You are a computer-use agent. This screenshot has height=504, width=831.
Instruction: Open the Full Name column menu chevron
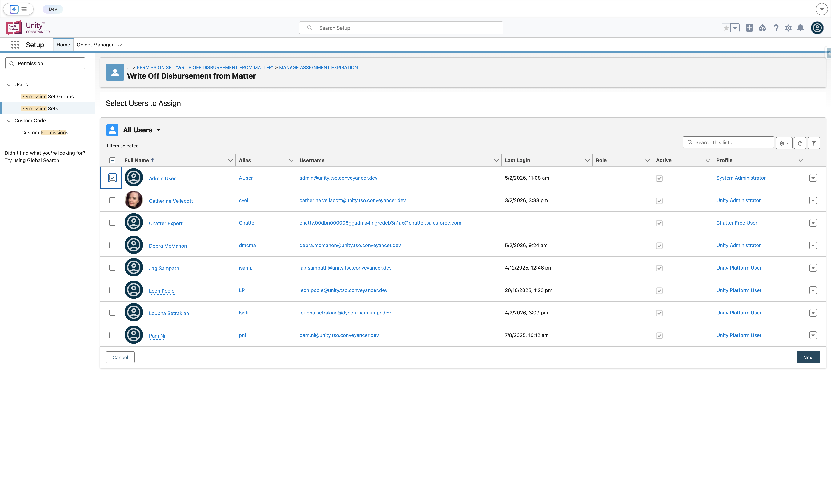tap(230, 160)
